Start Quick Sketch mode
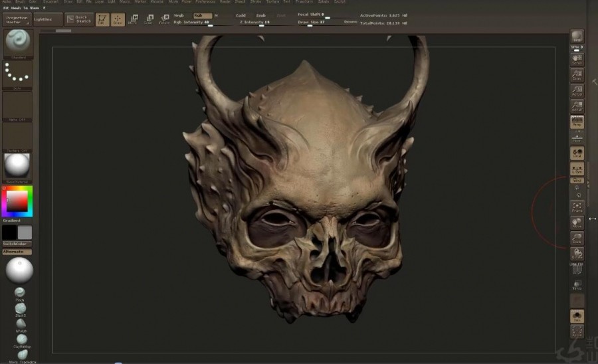 click(x=79, y=19)
